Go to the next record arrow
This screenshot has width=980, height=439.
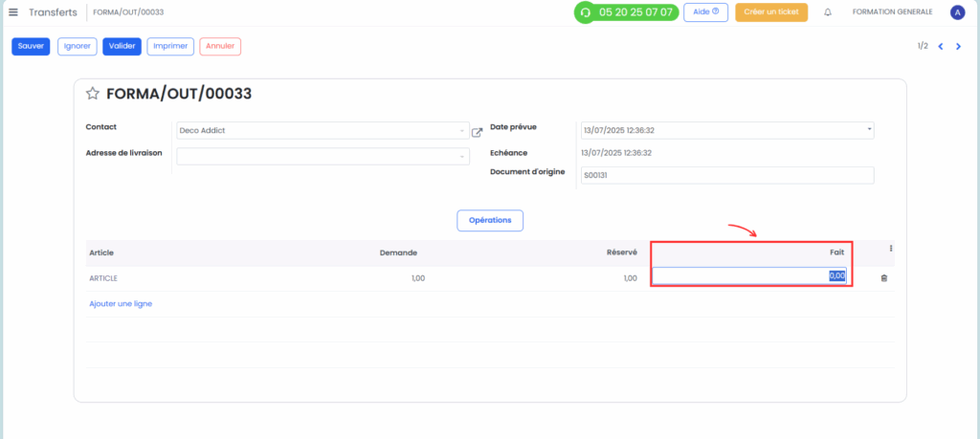coord(959,46)
